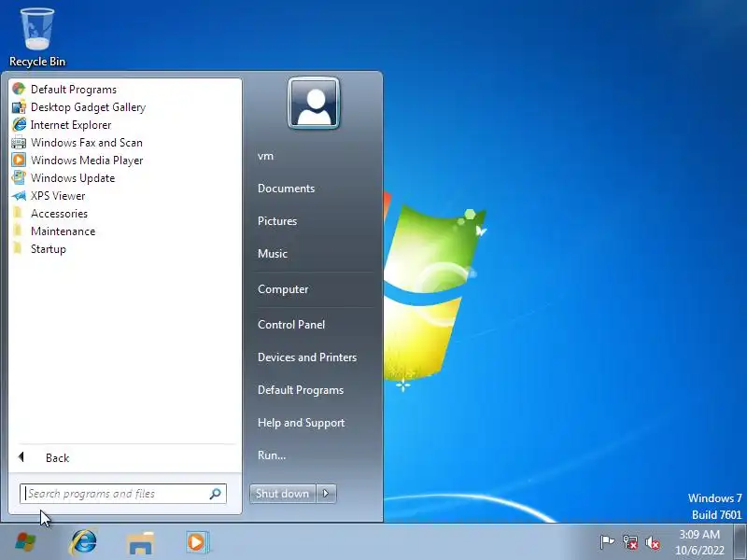Click the Back arrow icon
747x560 pixels.
point(21,457)
